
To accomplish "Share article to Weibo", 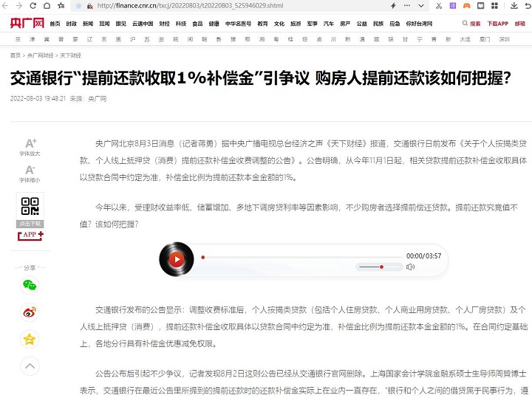I will 30,312.
